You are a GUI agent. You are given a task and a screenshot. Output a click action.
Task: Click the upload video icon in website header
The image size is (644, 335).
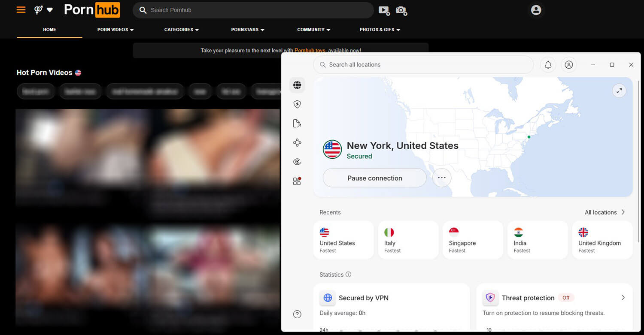[384, 10]
